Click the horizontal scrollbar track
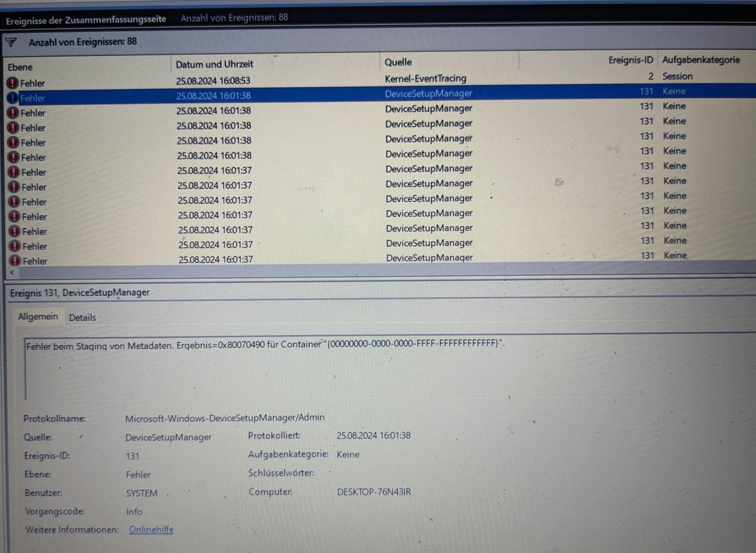 368,272
